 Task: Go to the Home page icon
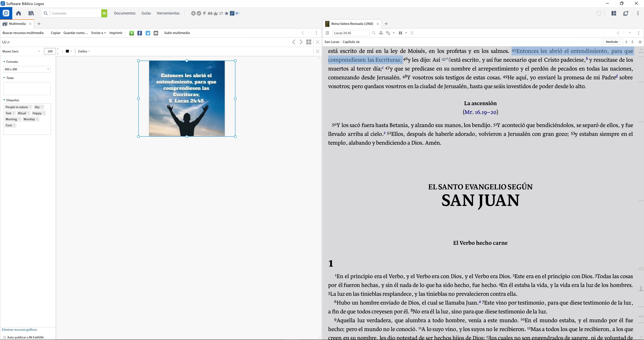click(19, 13)
